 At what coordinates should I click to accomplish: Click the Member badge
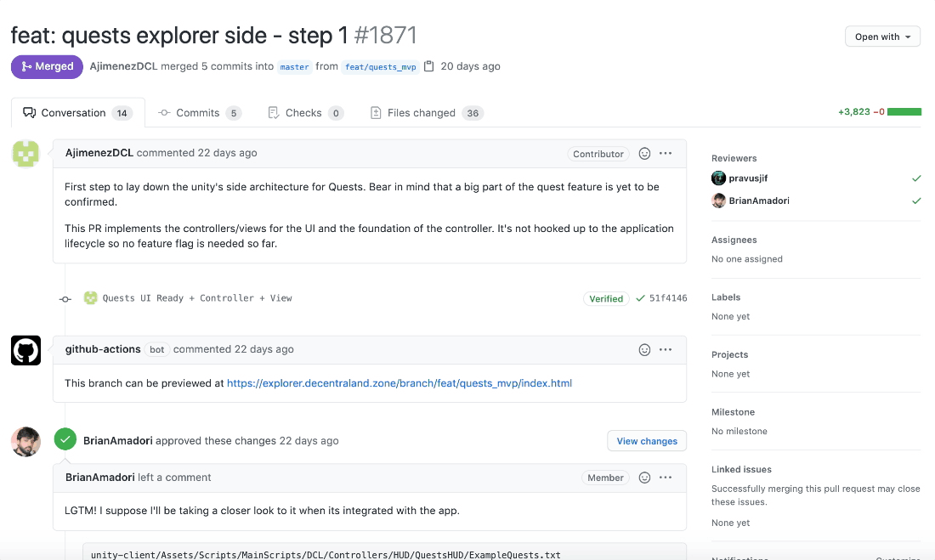[605, 478]
